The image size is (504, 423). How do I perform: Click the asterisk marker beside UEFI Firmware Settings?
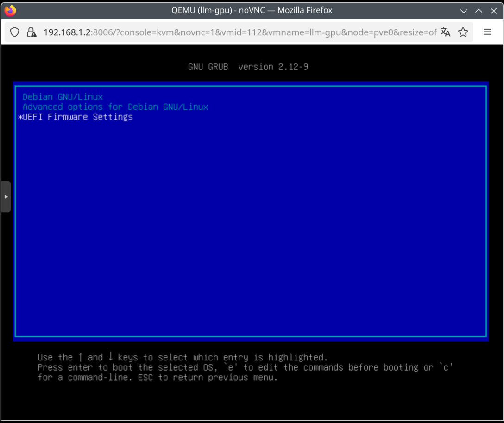(x=20, y=118)
